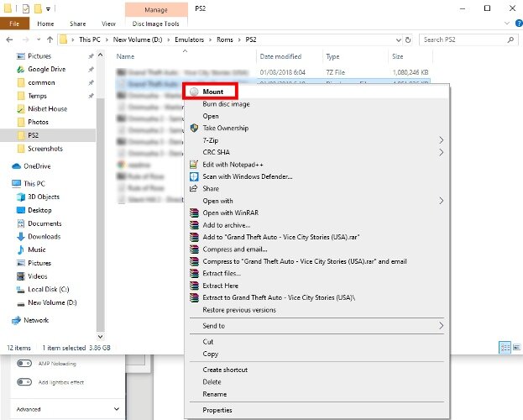Click the Mount disc icon in context menu

(x=194, y=92)
